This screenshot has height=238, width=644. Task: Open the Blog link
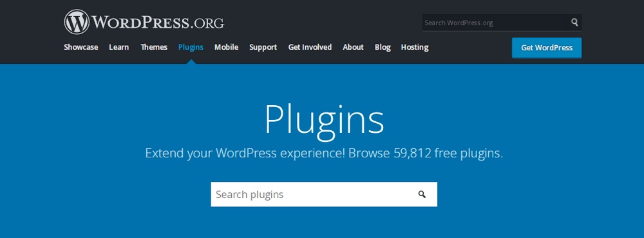383,47
